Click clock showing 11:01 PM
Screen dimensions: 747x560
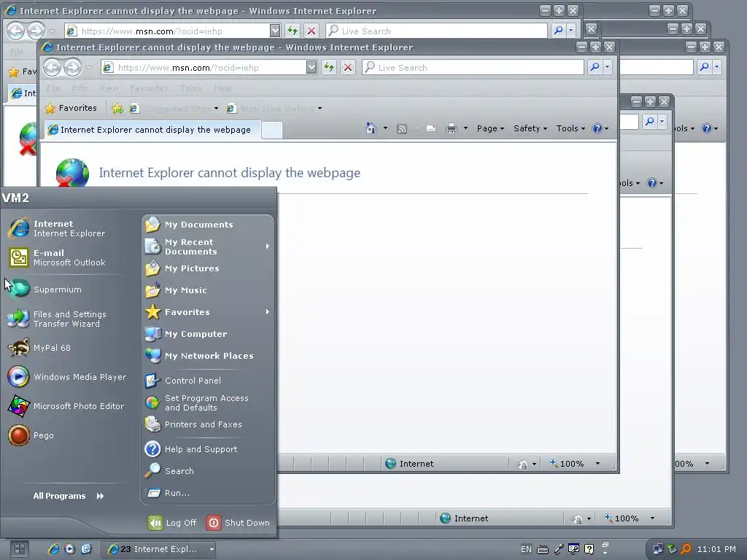[x=716, y=549]
